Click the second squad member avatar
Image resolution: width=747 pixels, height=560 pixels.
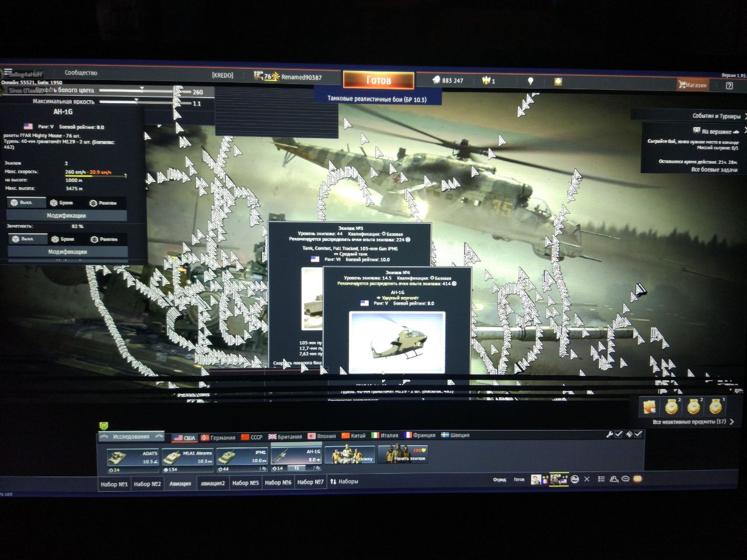point(556,480)
